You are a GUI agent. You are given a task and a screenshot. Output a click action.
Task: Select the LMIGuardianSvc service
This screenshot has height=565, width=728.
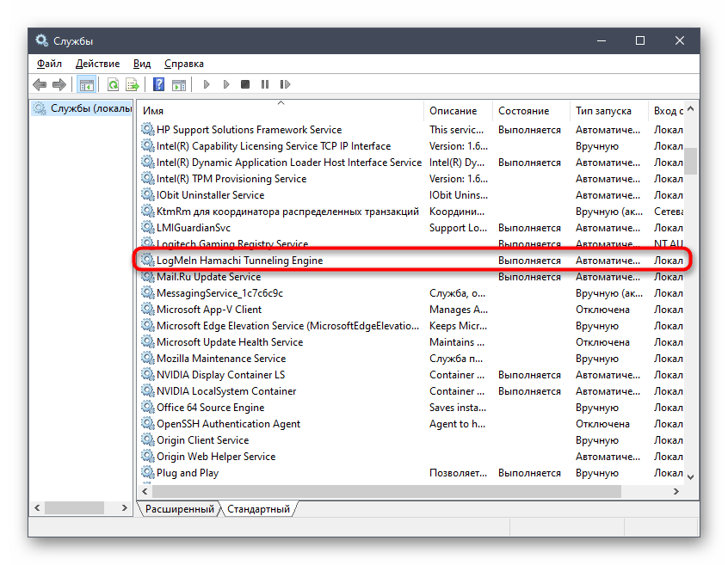pyautogui.click(x=411, y=228)
